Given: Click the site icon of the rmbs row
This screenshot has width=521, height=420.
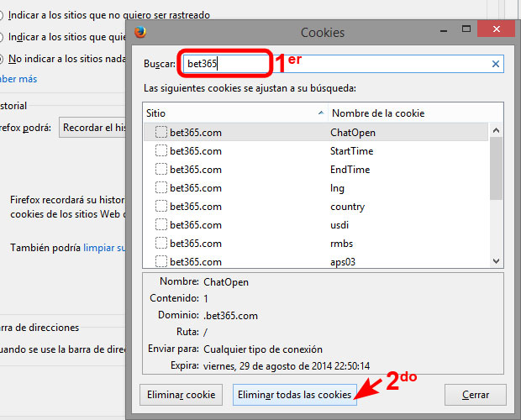Looking at the screenshot, I should [x=161, y=243].
